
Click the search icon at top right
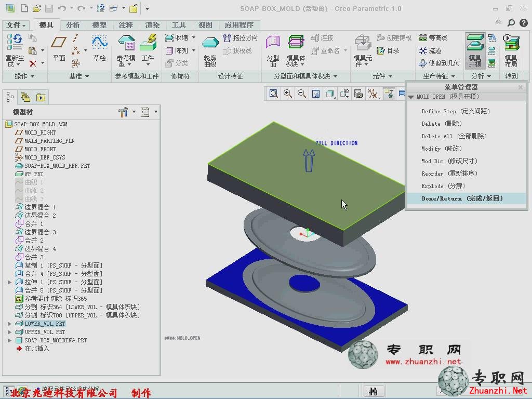point(511,23)
